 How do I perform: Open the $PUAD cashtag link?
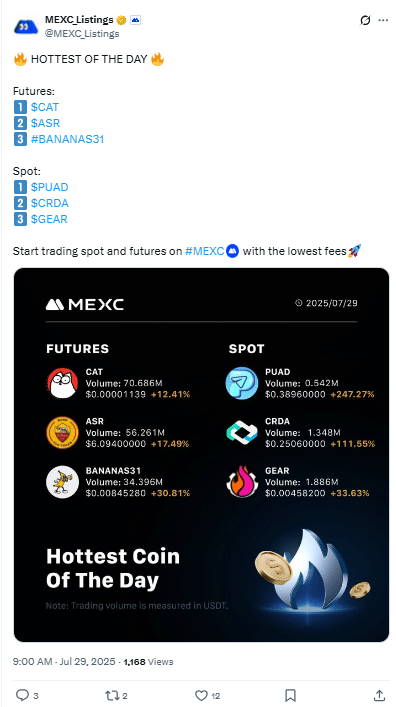(50, 187)
